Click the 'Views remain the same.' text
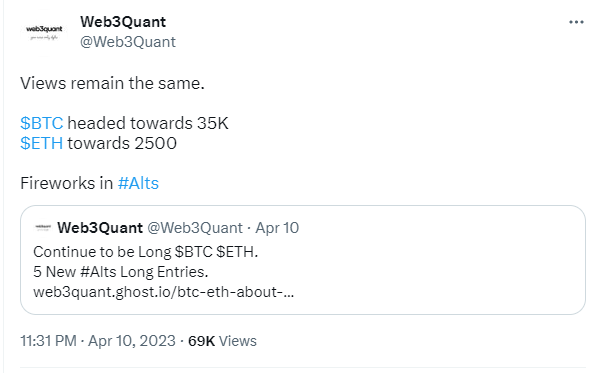600x373 pixels. (x=112, y=83)
